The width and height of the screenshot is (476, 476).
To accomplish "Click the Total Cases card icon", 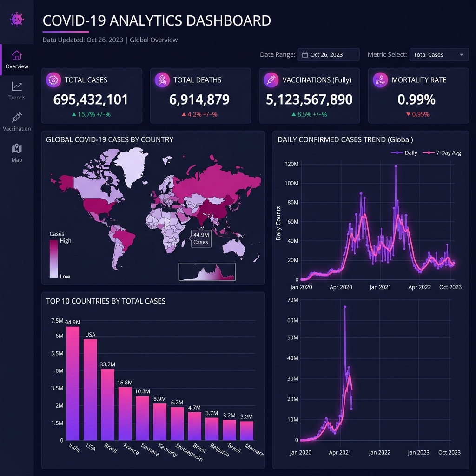I will click(x=53, y=80).
